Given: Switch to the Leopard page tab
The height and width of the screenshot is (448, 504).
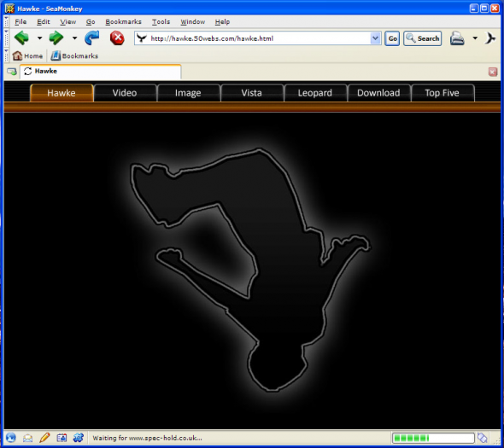Looking at the screenshot, I should click(x=314, y=93).
